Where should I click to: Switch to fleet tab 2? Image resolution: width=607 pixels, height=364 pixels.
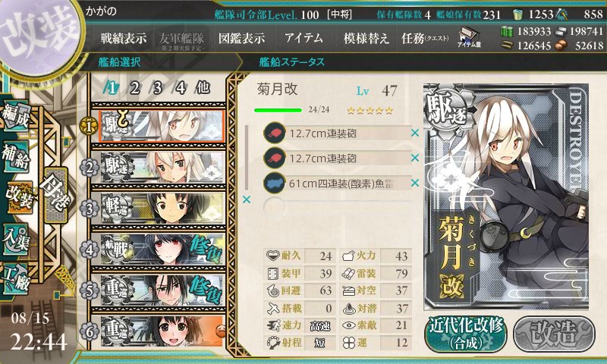pyautogui.click(x=134, y=88)
